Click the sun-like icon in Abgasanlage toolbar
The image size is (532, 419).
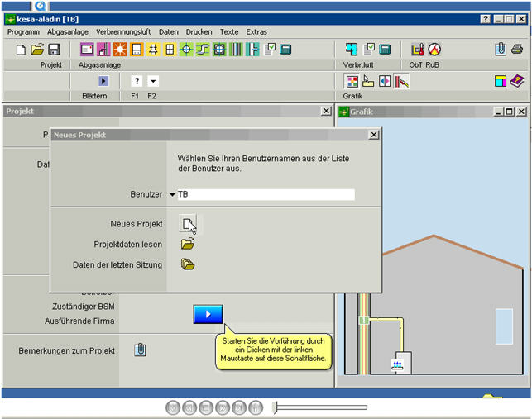coord(120,50)
